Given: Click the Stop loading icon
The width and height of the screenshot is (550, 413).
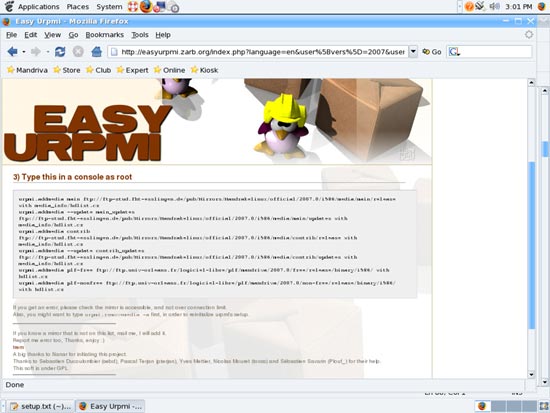Looking at the screenshot, I should coord(78,52).
